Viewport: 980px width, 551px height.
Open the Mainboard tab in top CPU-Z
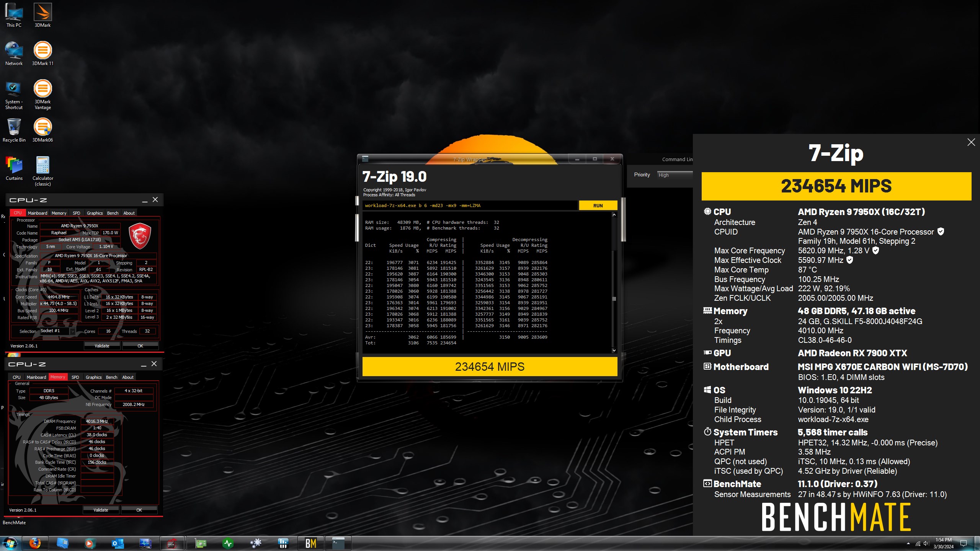coord(38,213)
